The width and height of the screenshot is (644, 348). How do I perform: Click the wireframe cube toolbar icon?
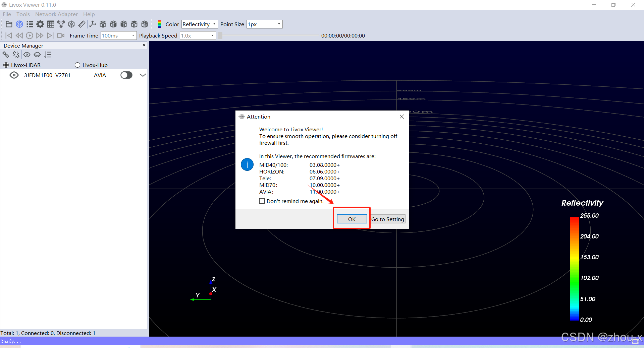tap(71, 24)
